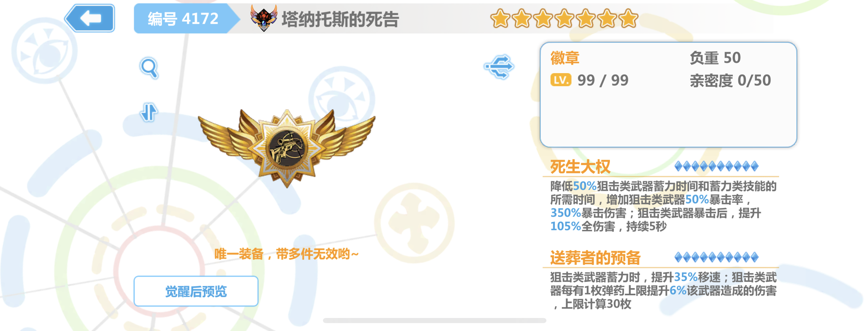Click blue diamond level row of 送葬者的预备
The image size is (868, 331).
[716, 257]
